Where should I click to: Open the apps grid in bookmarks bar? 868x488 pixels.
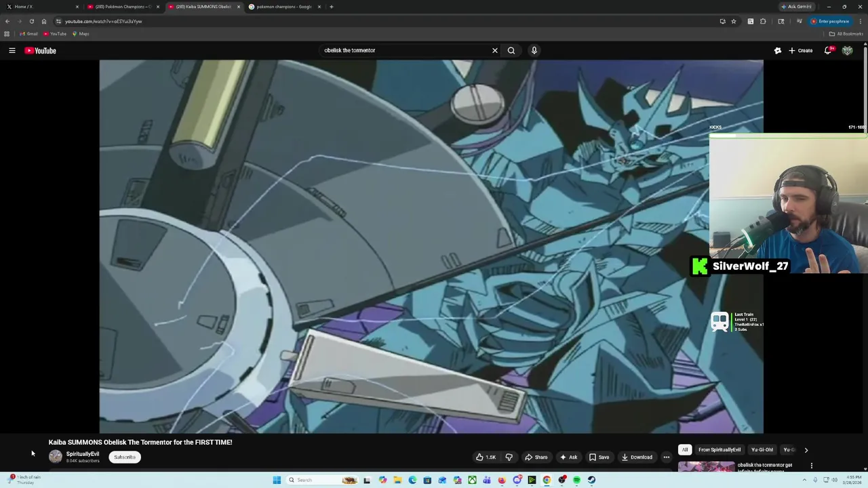click(7, 34)
